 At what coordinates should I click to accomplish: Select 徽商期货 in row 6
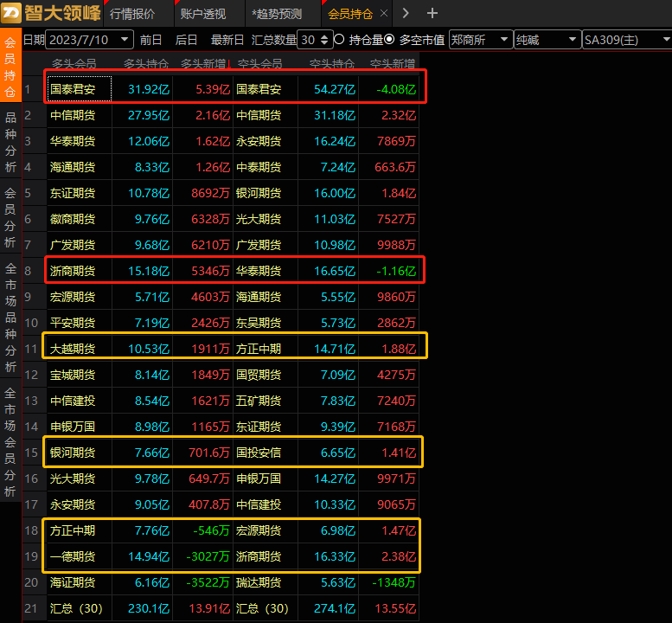coord(80,219)
